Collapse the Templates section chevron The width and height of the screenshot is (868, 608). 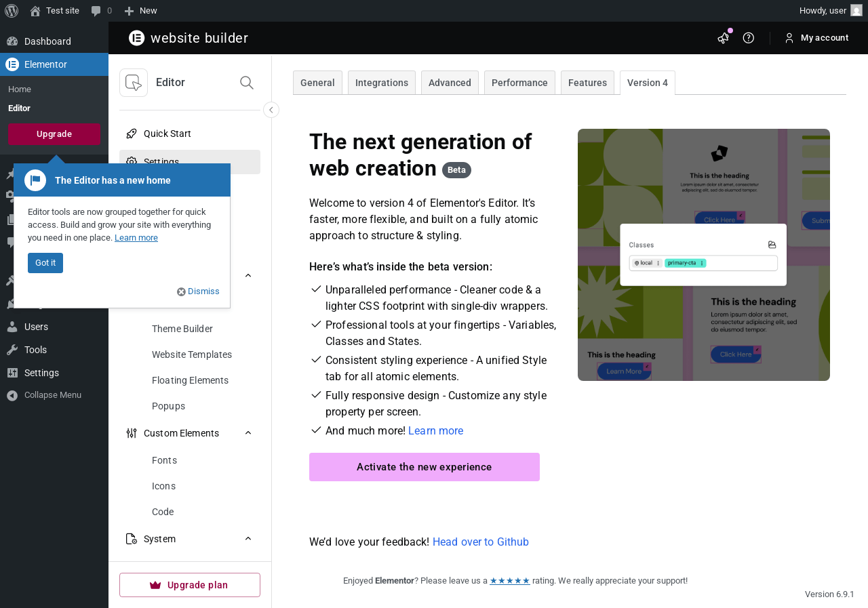(x=248, y=275)
